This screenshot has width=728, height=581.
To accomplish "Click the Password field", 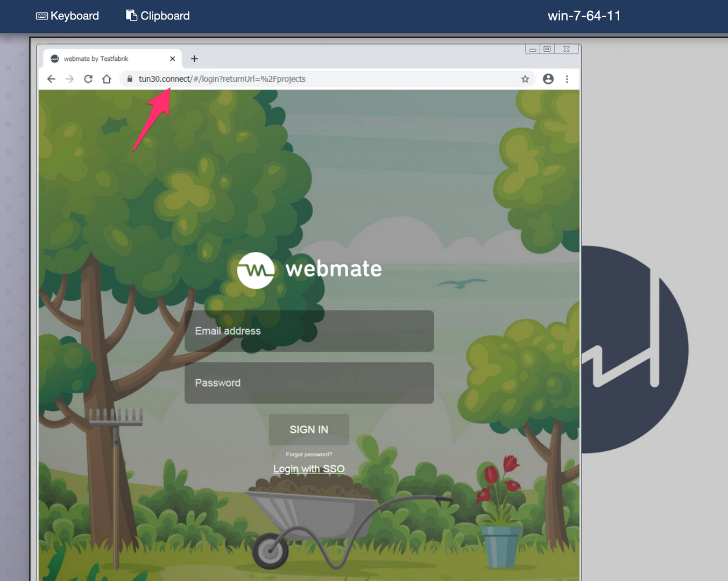I will pyautogui.click(x=309, y=383).
